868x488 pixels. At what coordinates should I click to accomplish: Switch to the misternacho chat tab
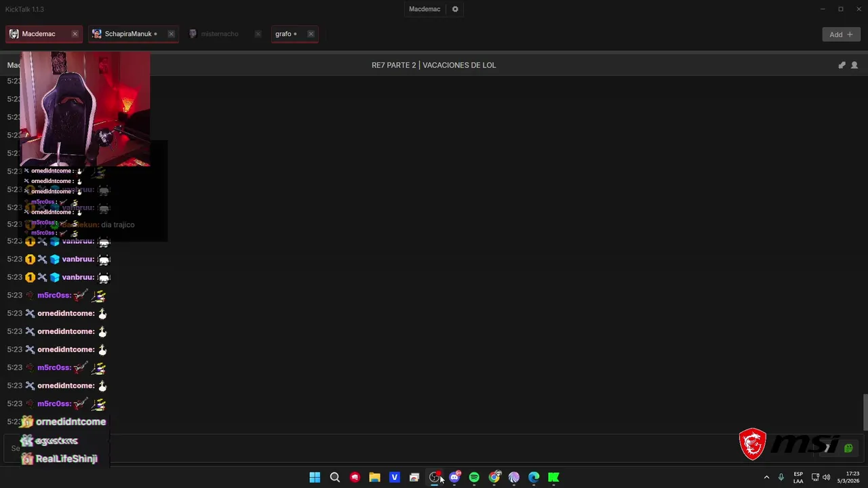point(226,34)
